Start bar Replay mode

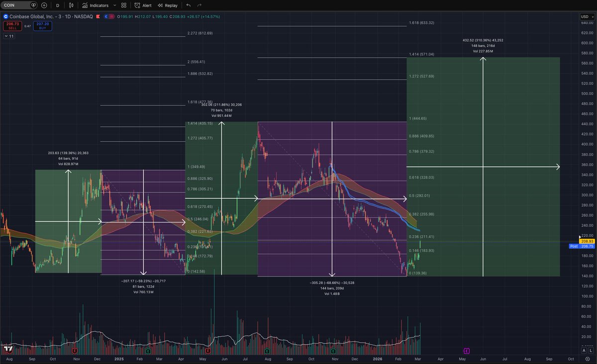tap(168, 5)
